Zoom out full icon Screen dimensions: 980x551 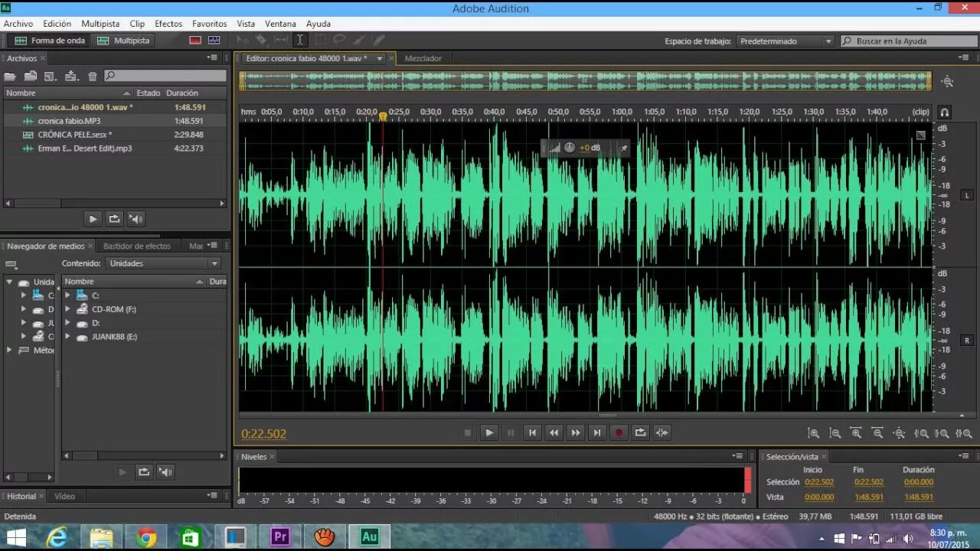(899, 433)
